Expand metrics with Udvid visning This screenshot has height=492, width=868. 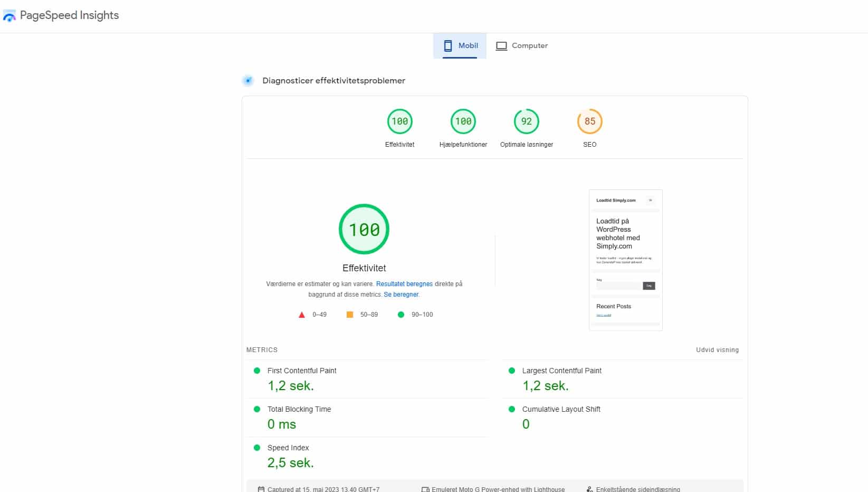click(x=717, y=350)
